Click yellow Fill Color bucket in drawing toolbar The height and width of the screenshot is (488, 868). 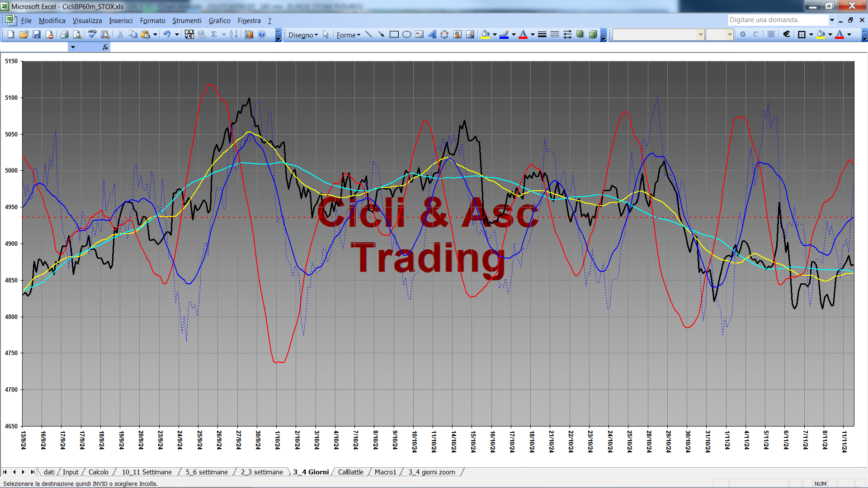pos(486,34)
